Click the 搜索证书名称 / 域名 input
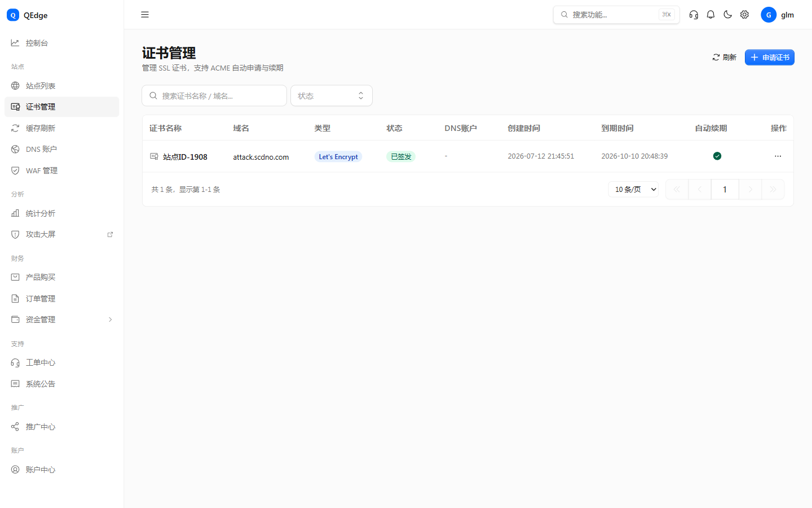Image resolution: width=812 pixels, height=508 pixels. pos(214,96)
